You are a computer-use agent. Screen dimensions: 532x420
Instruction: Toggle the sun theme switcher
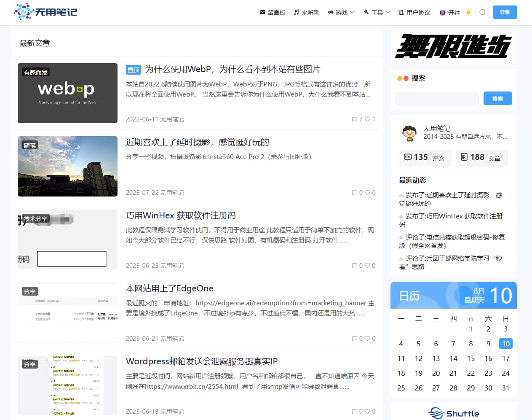pyautogui.click(x=468, y=12)
